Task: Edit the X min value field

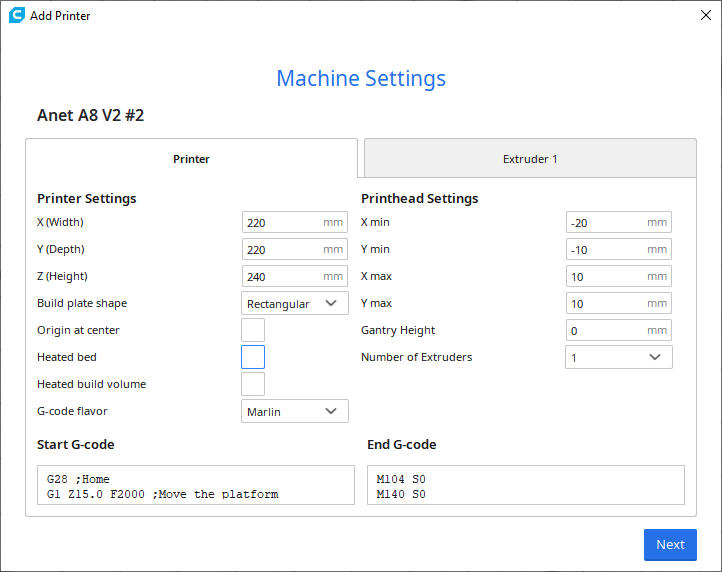Action: coord(619,222)
